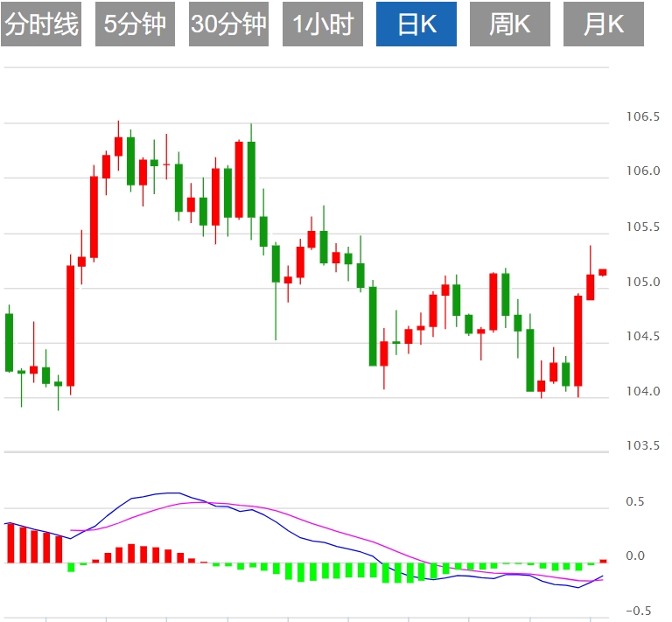Image resolution: width=672 pixels, height=622 pixels.
Task: Click the MACD 0.0 axis label
Action: click(x=634, y=556)
